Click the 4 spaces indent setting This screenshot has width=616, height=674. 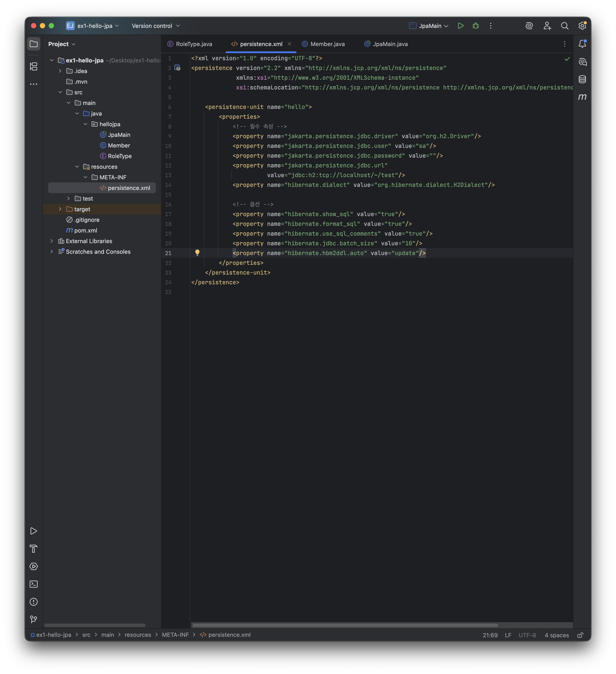[556, 635]
